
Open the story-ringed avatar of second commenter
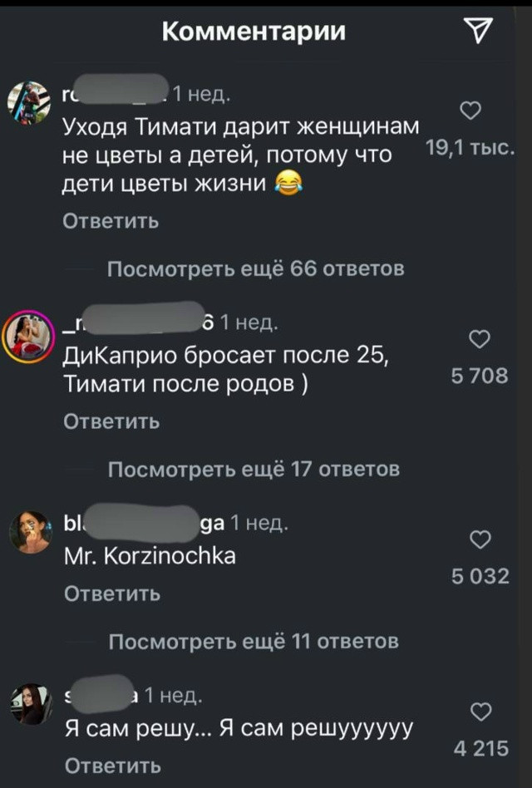(x=28, y=336)
